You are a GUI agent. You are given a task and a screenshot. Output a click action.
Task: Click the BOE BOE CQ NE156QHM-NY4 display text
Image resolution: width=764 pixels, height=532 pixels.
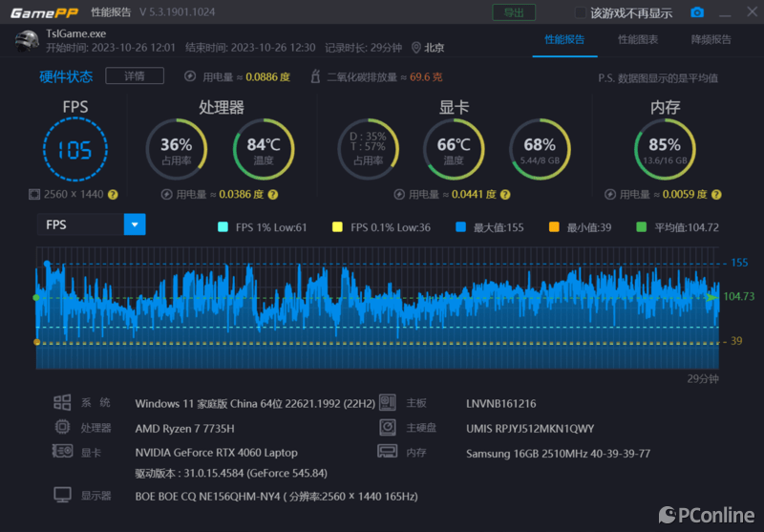click(276, 497)
